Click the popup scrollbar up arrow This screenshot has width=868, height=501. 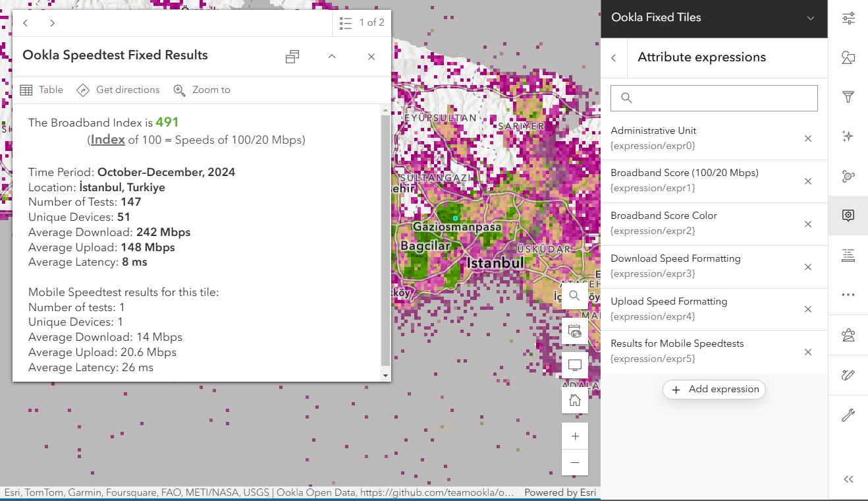(x=386, y=109)
